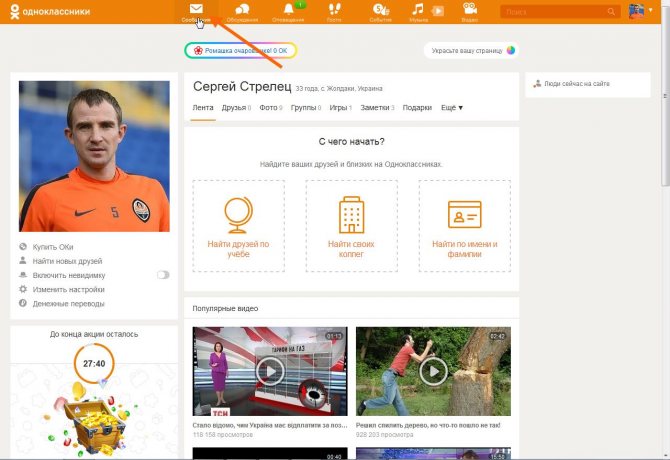The image size is (670, 460).
Task: Play the tree cutting video
Action: (433, 371)
